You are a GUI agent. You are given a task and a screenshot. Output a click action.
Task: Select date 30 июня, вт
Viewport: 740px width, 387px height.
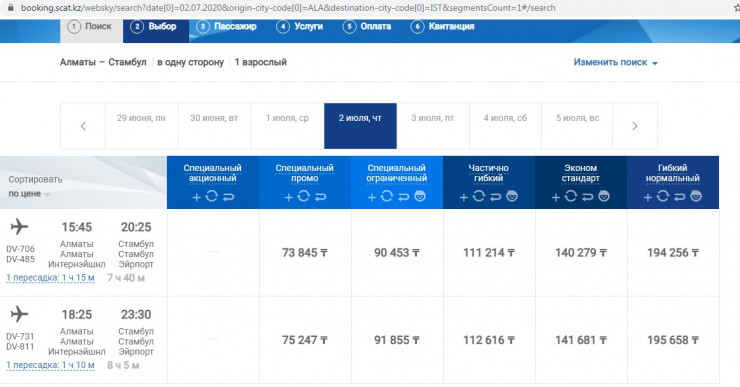[214, 126]
